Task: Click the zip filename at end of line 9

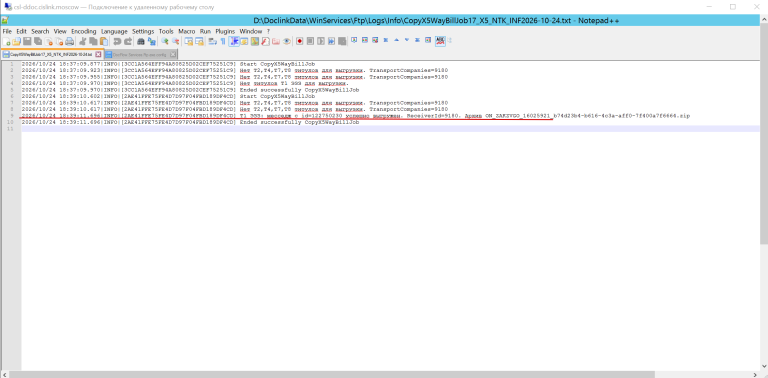Action: tap(588, 116)
